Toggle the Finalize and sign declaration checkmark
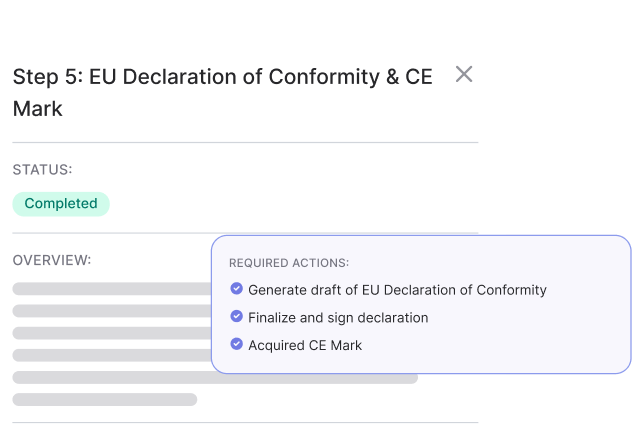Image resolution: width=632 pixels, height=436 pixels. [x=236, y=317]
